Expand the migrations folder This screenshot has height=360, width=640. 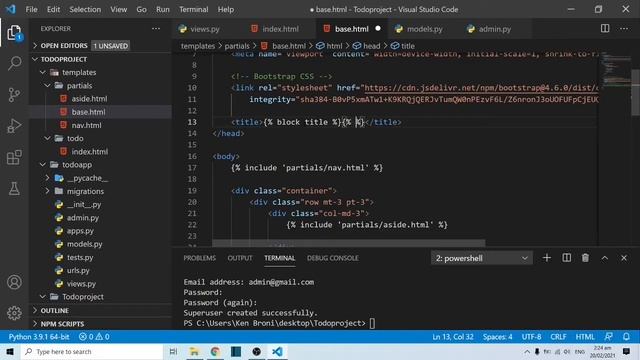[x=47, y=191]
